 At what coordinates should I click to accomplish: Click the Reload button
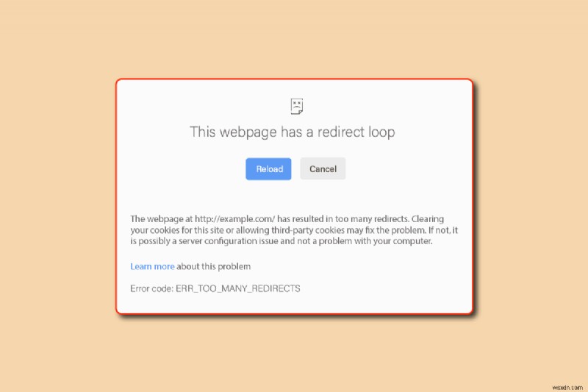pyautogui.click(x=268, y=169)
